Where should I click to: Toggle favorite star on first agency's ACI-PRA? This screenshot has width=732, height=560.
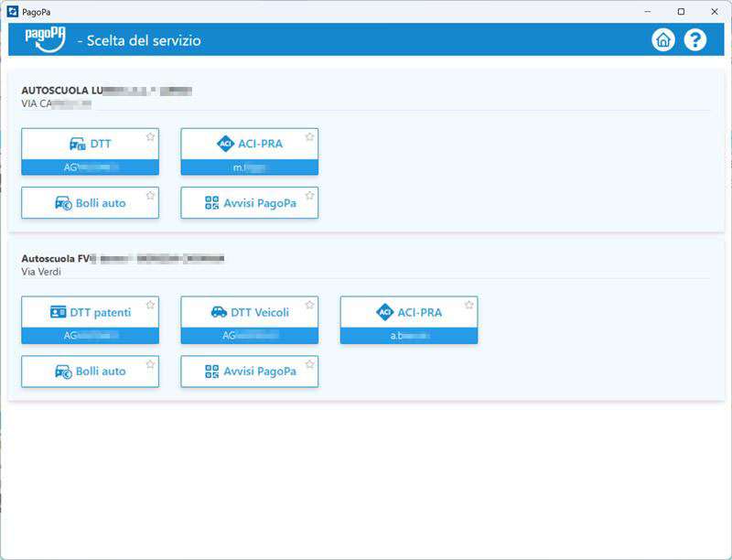[309, 137]
